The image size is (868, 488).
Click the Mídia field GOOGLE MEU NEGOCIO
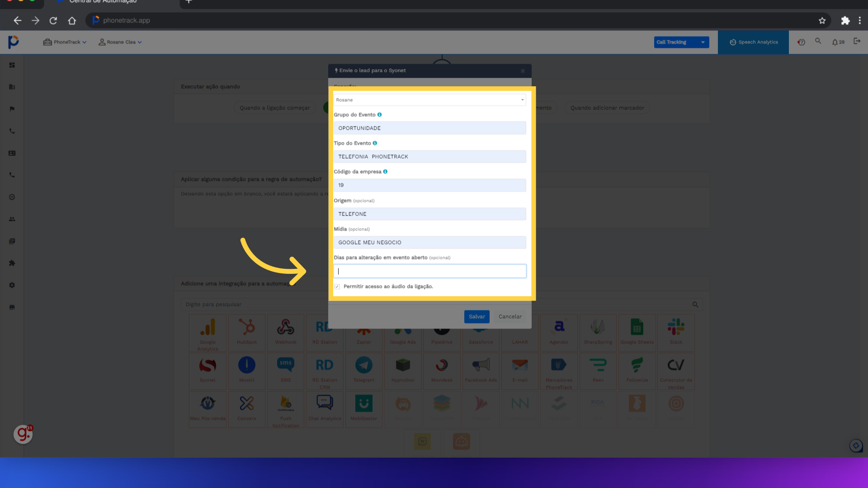point(429,243)
